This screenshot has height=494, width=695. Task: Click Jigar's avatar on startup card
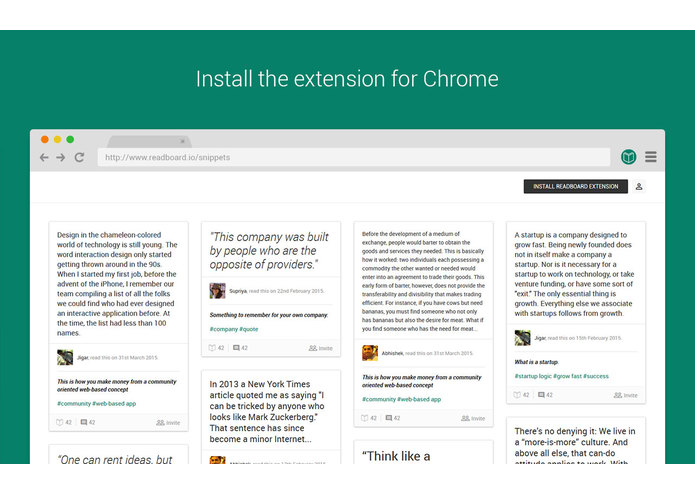[x=523, y=338]
